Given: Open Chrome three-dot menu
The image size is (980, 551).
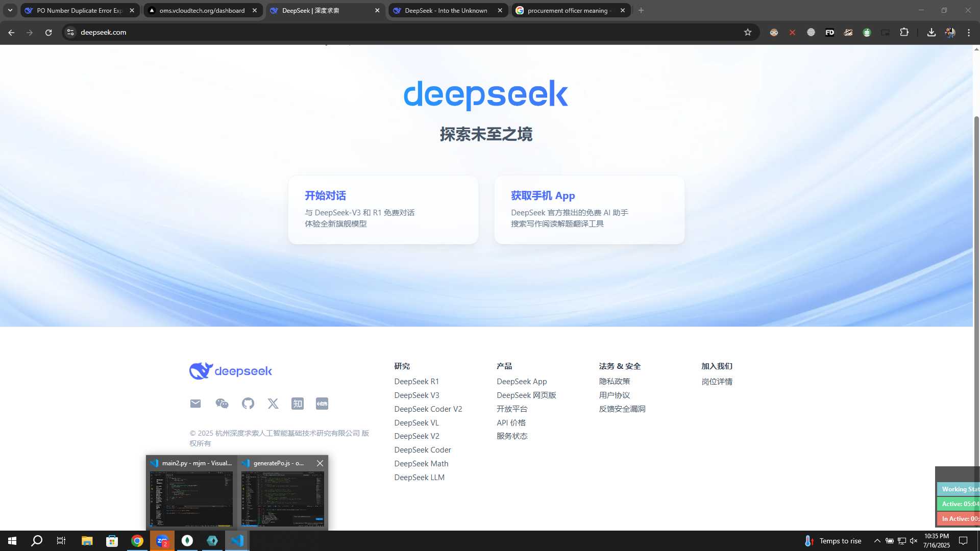Looking at the screenshot, I should tap(969, 32).
